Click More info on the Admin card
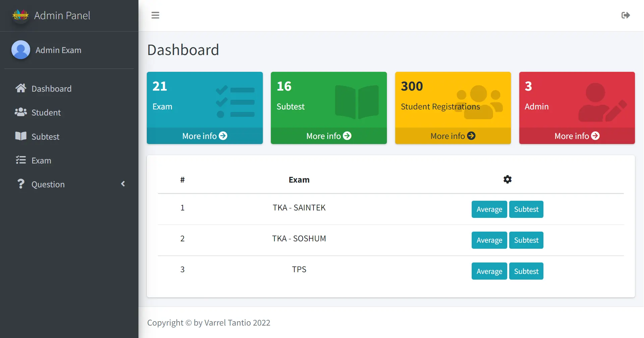 [x=577, y=136]
